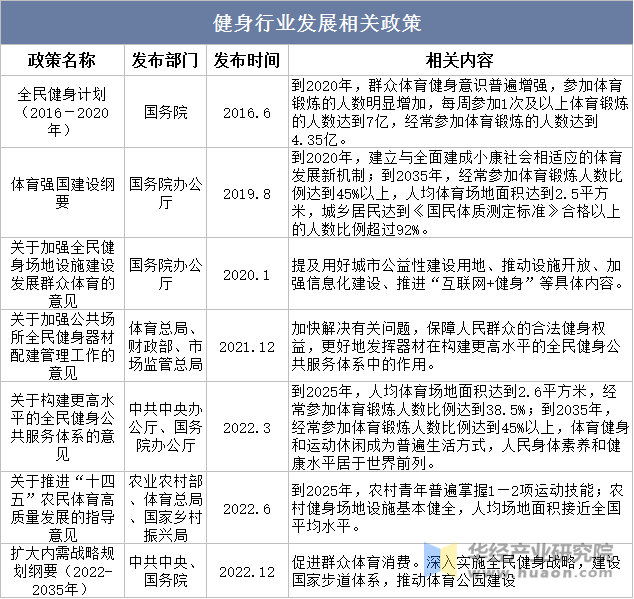The height and width of the screenshot is (599, 634).
Task: Select the 发布时间 column header
Action: coord(247,60)
